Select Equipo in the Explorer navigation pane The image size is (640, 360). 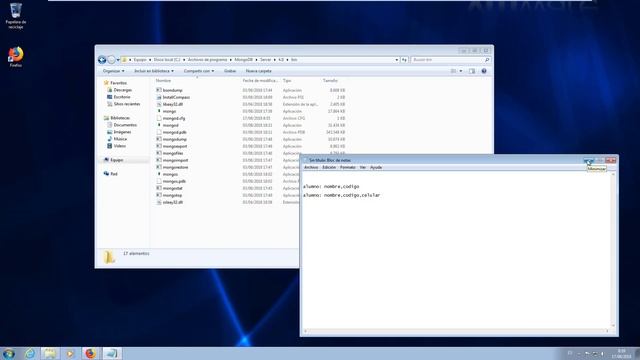[116, 160]
